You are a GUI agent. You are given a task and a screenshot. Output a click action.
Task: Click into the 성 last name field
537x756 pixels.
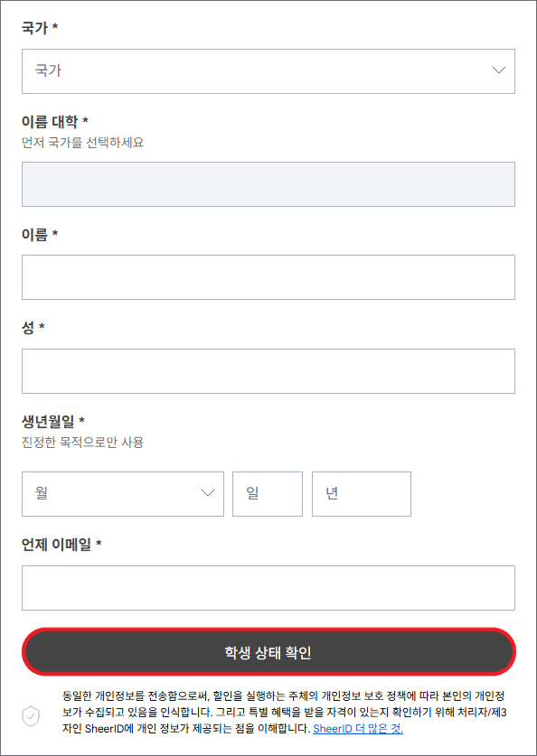coord(268,371)
